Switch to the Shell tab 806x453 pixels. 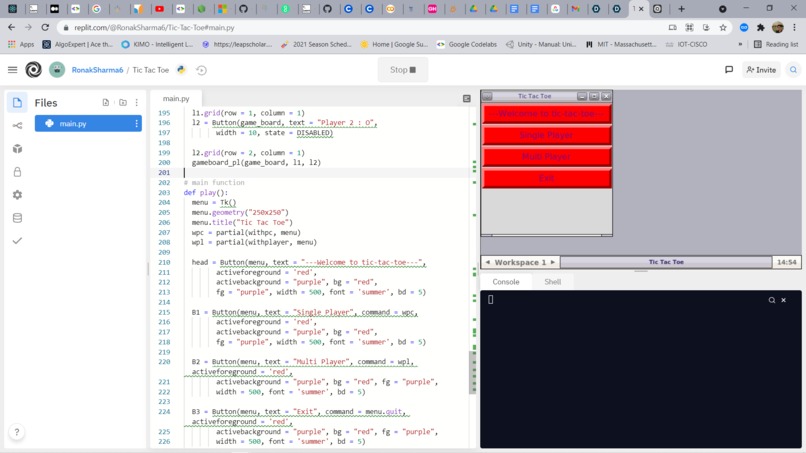(553, 282)
